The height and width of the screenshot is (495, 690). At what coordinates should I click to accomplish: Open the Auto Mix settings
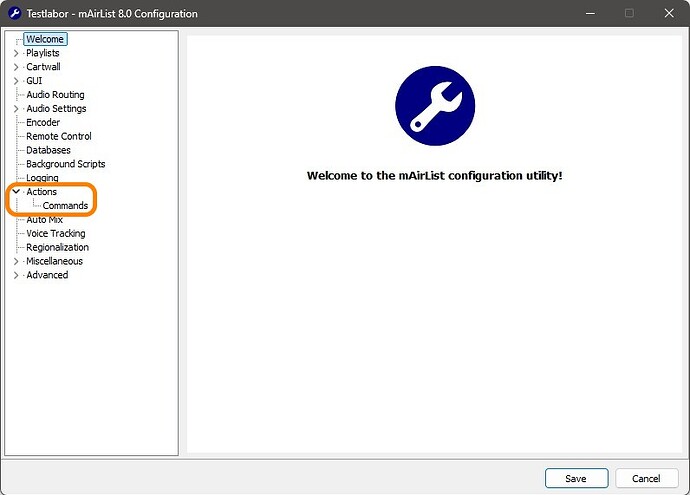click(x=44, y=220)
